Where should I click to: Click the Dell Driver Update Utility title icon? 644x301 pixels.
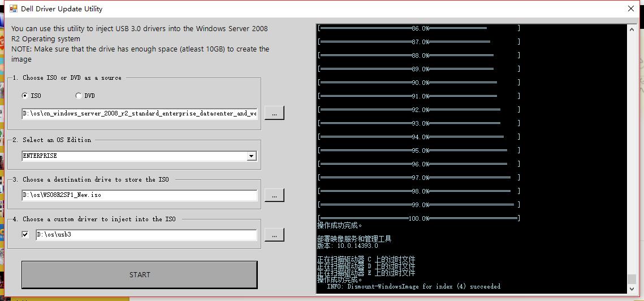(x=13, y=8)
